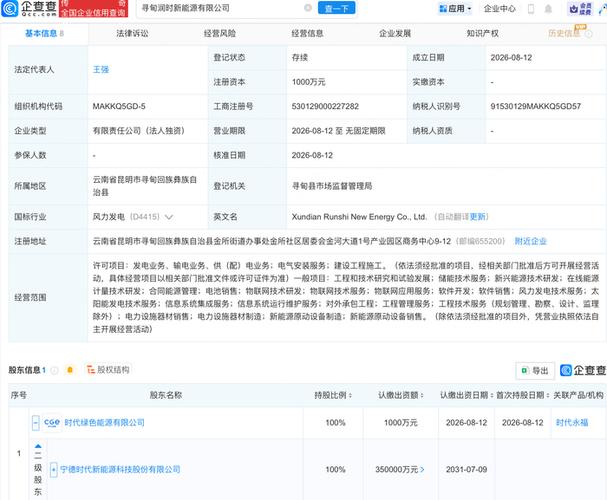Click the 股权结构 tree icon

[x=91, y=370]
